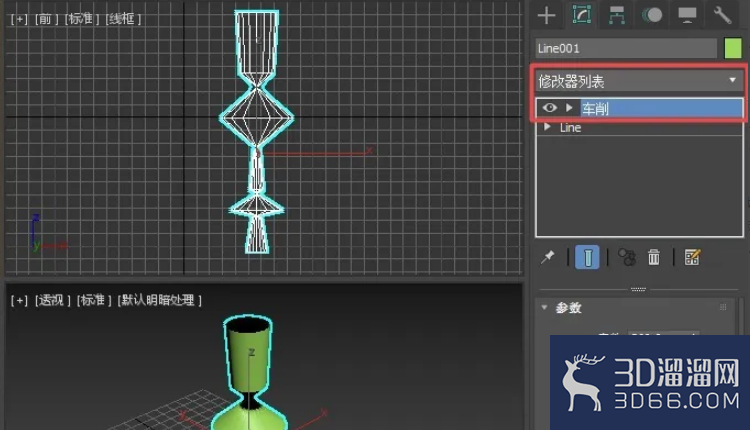Open [默认明暗处理] shading menu
750x430 pixels.
click(159, 300)
